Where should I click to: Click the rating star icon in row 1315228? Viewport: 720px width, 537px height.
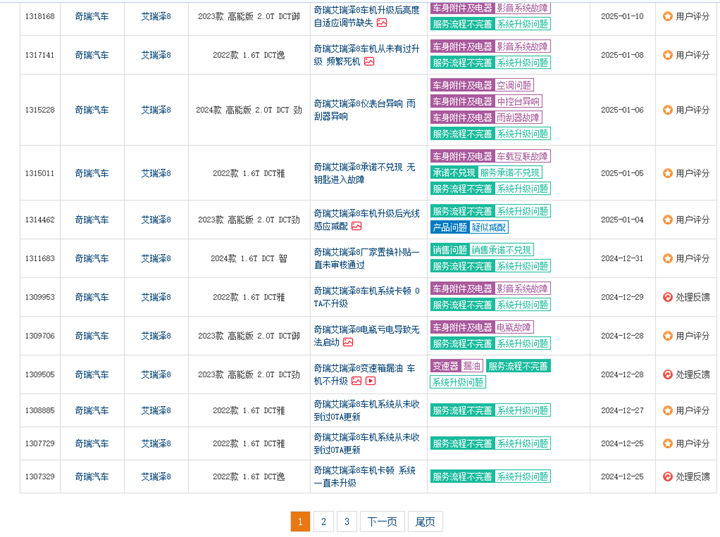[668, 110]
